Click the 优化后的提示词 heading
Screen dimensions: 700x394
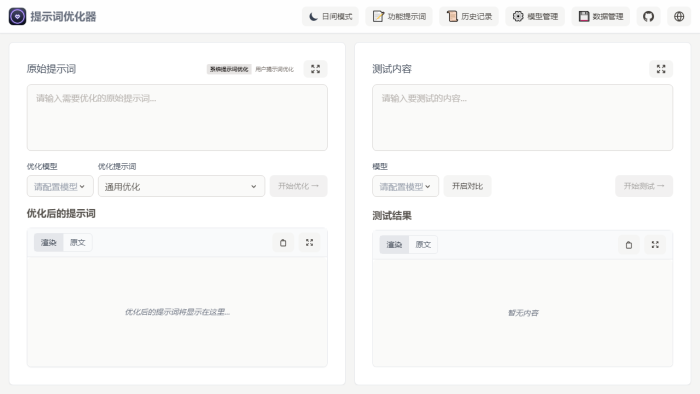61,213
